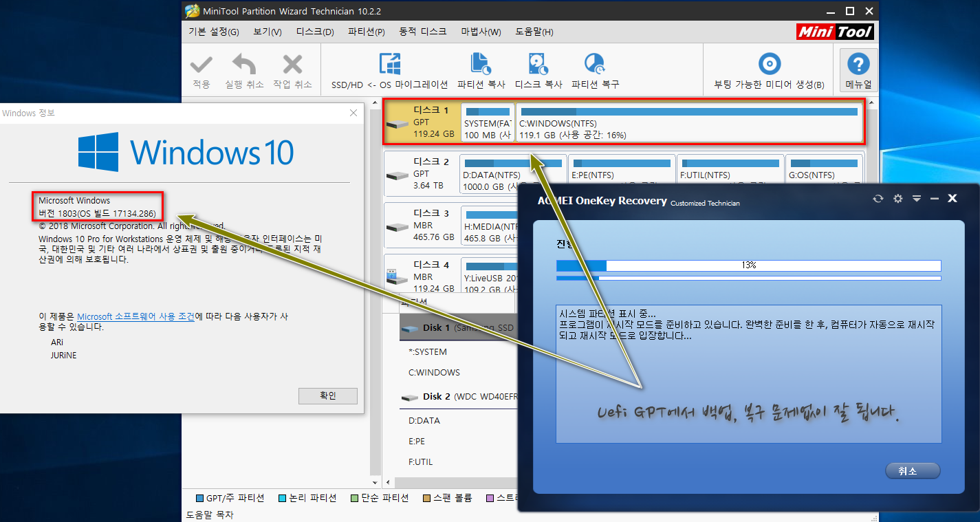Click the Disk 1 Samsung SSD list icon
Viewport: 980px width, 522px height.
[410, 329]
